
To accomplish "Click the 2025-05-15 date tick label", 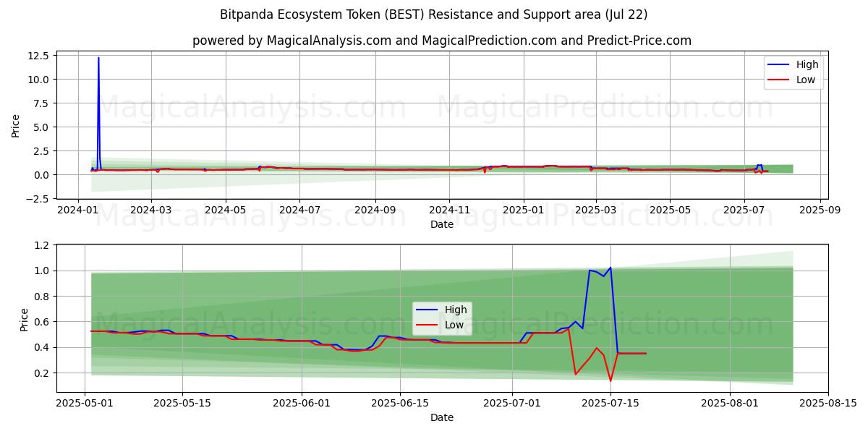I will [x=182, y=404].
